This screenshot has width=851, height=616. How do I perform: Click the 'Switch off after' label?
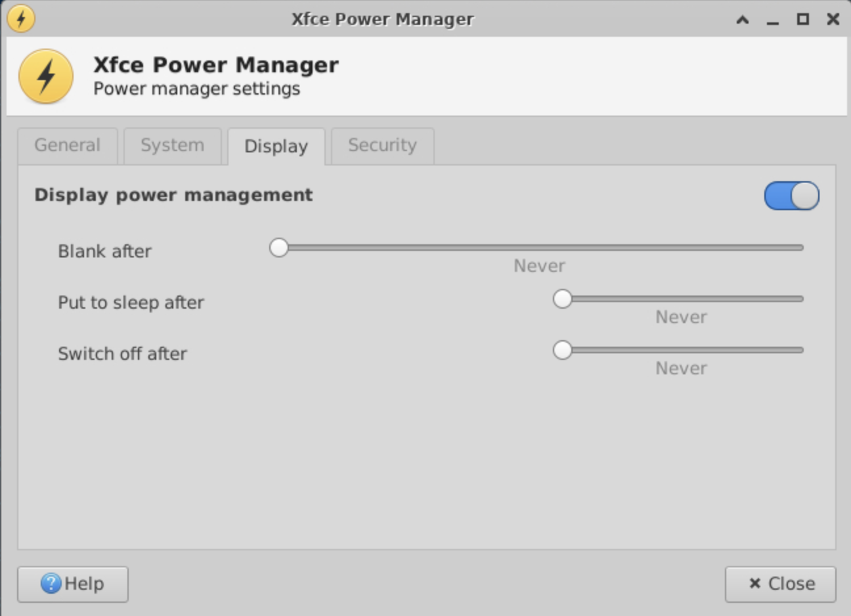(122, 353)
